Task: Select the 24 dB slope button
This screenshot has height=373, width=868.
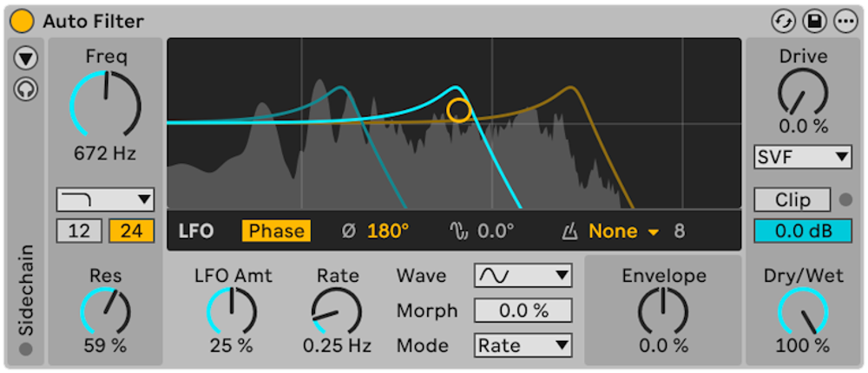Action: (x=132, y=231)
